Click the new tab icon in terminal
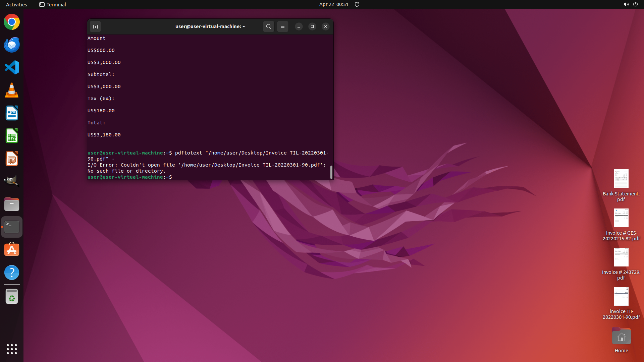Screen dimensions: 644x362 tap(95, 26)
